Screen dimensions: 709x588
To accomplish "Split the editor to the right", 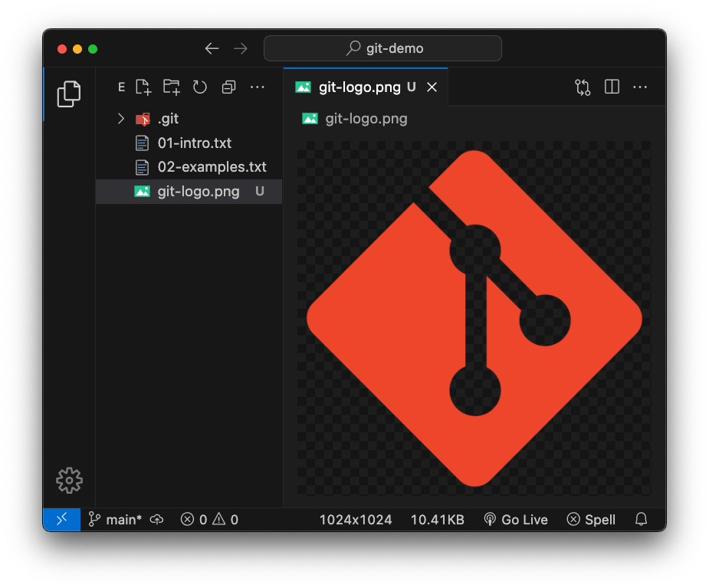I will [x=612, y=87].
